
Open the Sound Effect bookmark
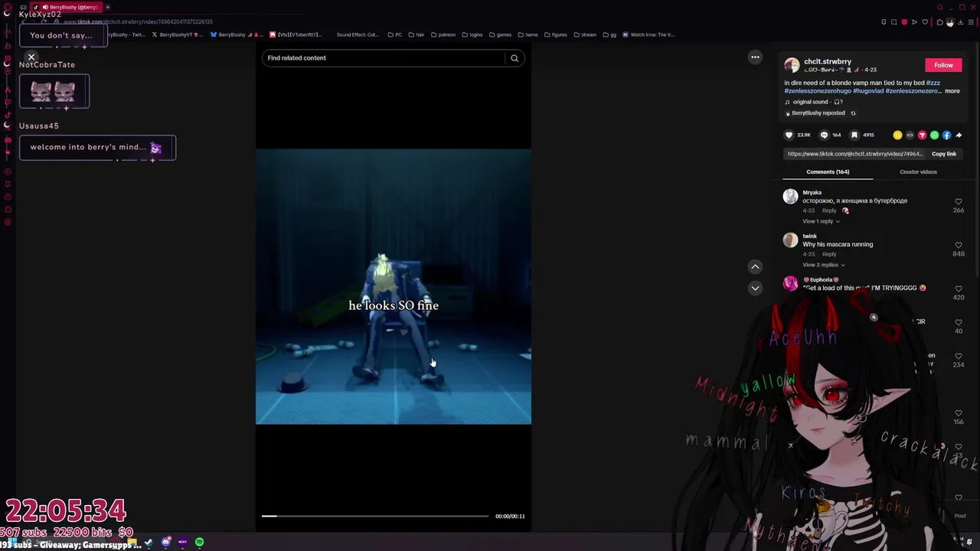point(358,34)
